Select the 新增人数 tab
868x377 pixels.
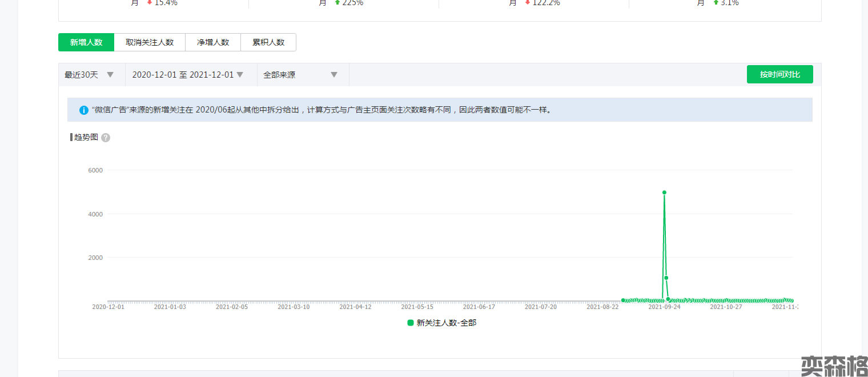86,42
